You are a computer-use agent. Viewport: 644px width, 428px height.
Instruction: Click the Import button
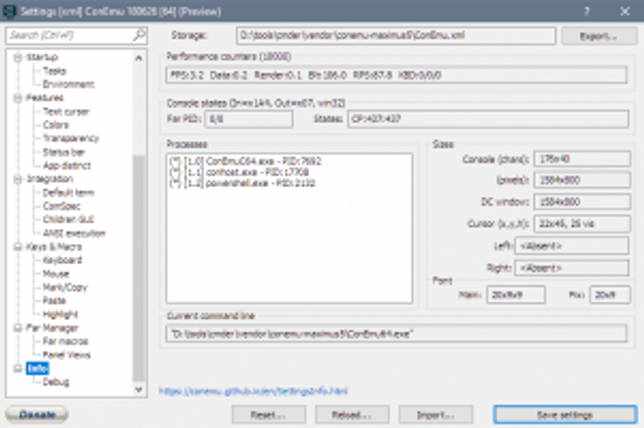436,415
